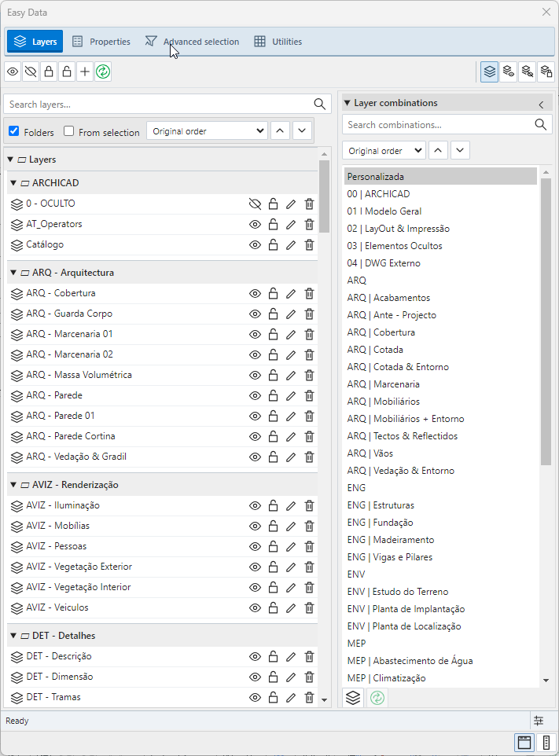The width and height of the screenshot is (559, 756).
Task: Rename ARQ - Guarda Corpo via pencil icon
Action: pos(291,314)
